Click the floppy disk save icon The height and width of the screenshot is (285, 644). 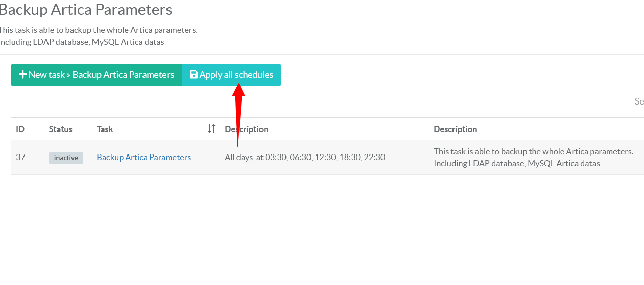194,75
